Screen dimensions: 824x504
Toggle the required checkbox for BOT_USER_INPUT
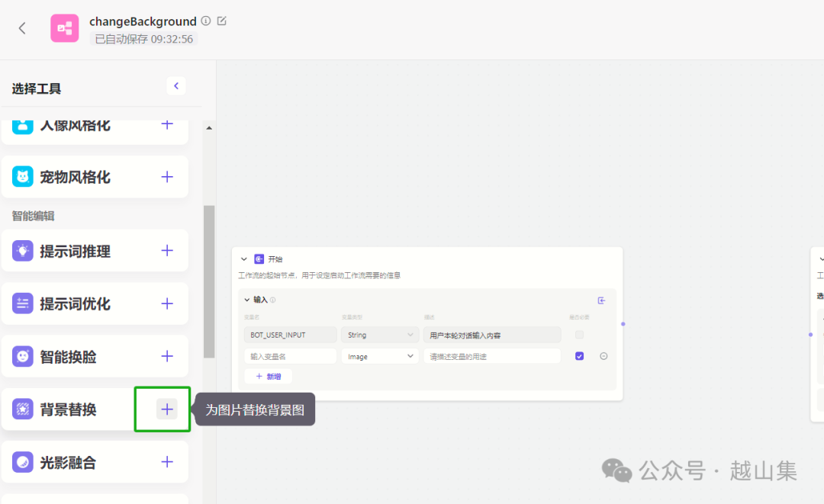(x=579, y=335)
